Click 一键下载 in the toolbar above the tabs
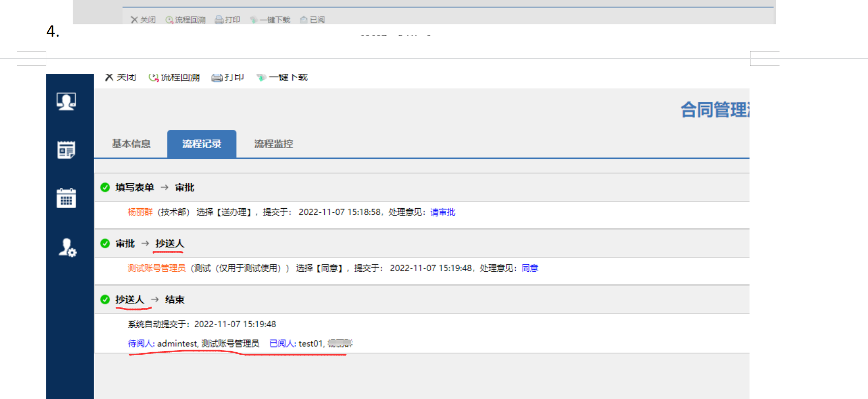 click(282, 77)
